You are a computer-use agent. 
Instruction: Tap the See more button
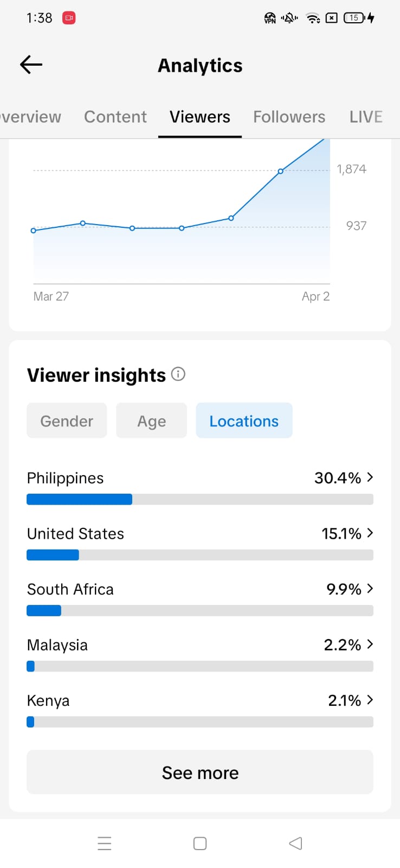(x=200, y=772)
